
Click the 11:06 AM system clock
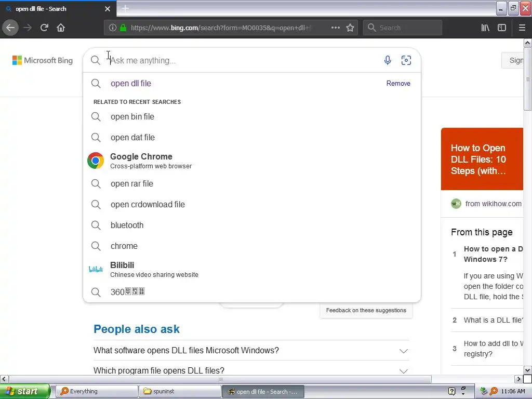click(513, 392)
